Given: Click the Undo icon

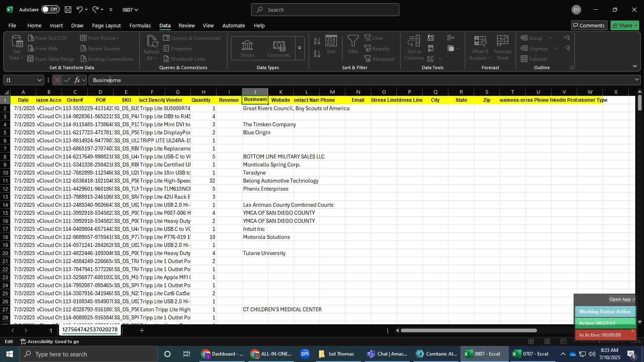Looking at the screenshot, I should pos(80,9).
